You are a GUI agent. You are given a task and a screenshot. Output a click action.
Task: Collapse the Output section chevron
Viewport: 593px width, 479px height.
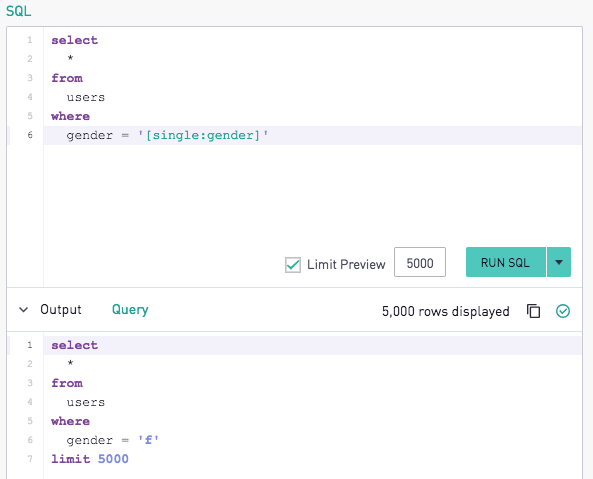pyautogui.click(x=23, y=310)
